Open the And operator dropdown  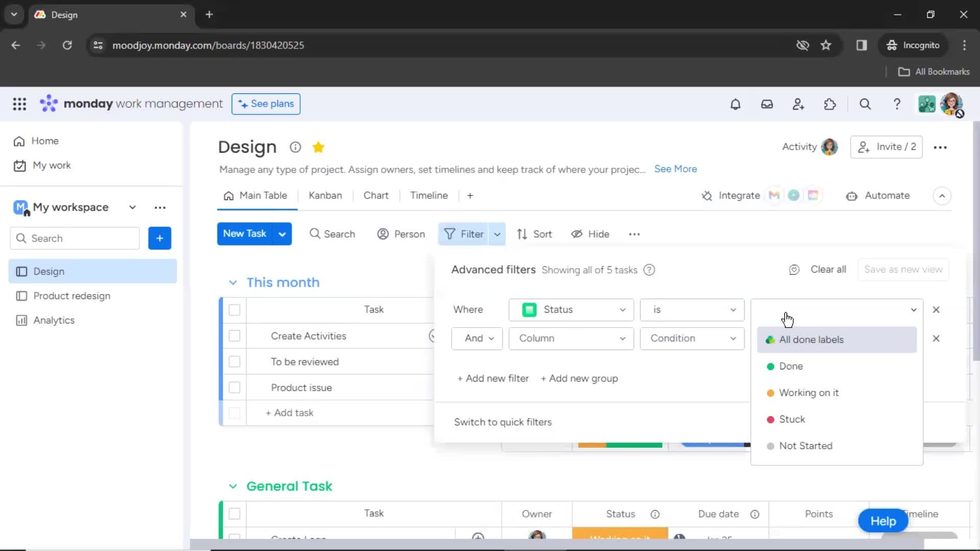pos(477,338)
